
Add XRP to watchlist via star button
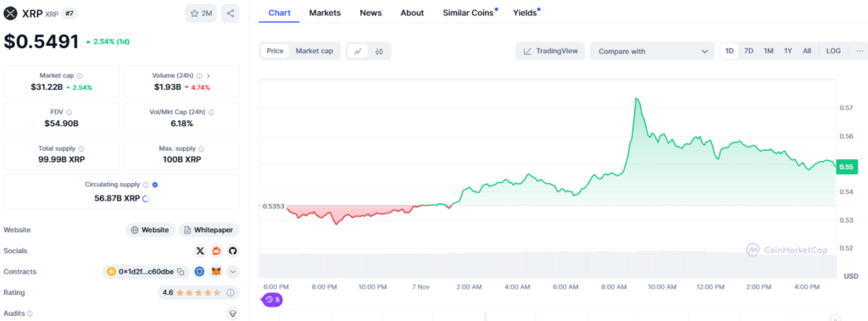(x=201, y=14)
